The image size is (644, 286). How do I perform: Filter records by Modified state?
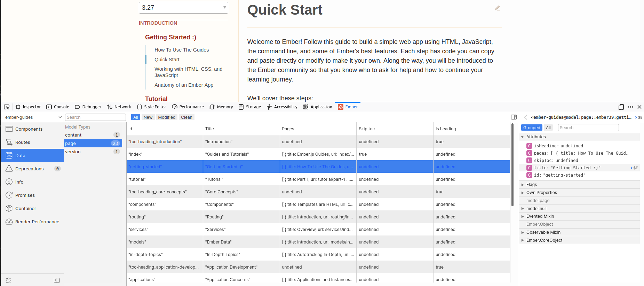point(167,117)
